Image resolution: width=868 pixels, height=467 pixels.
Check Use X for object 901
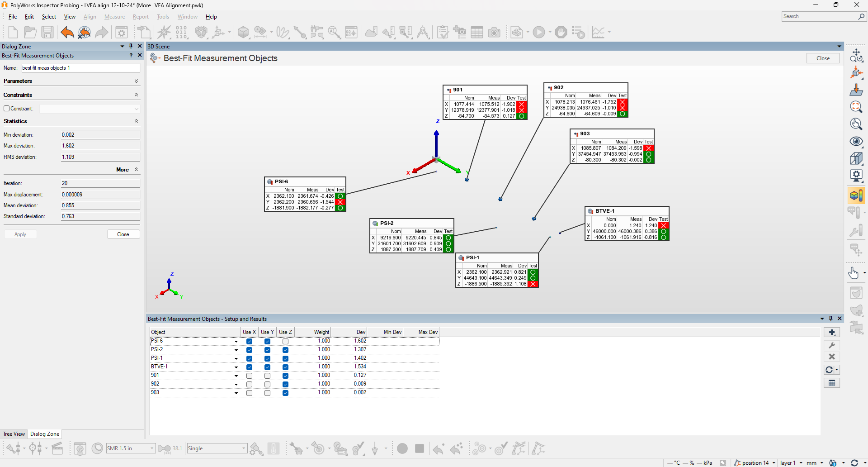point(249,376)
